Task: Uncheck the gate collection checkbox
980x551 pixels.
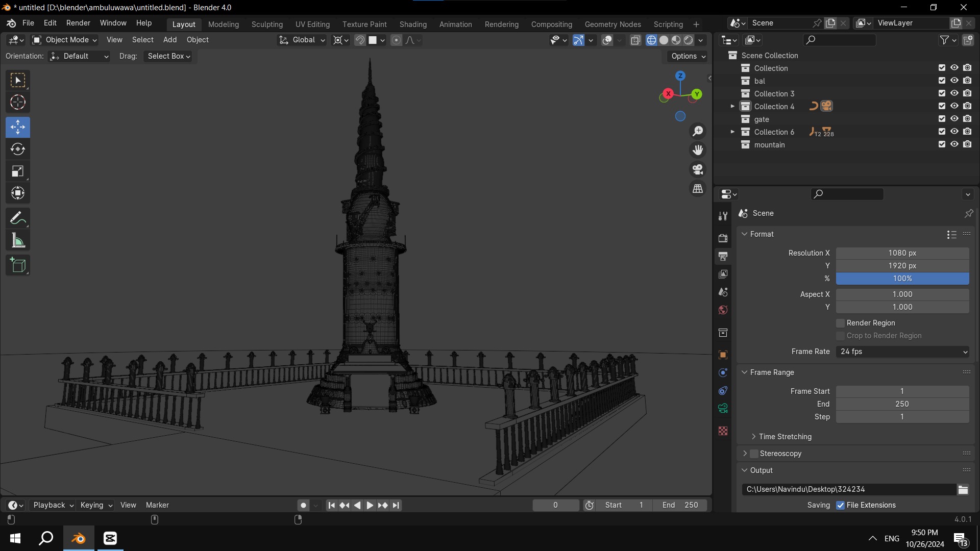Action: 942,119
